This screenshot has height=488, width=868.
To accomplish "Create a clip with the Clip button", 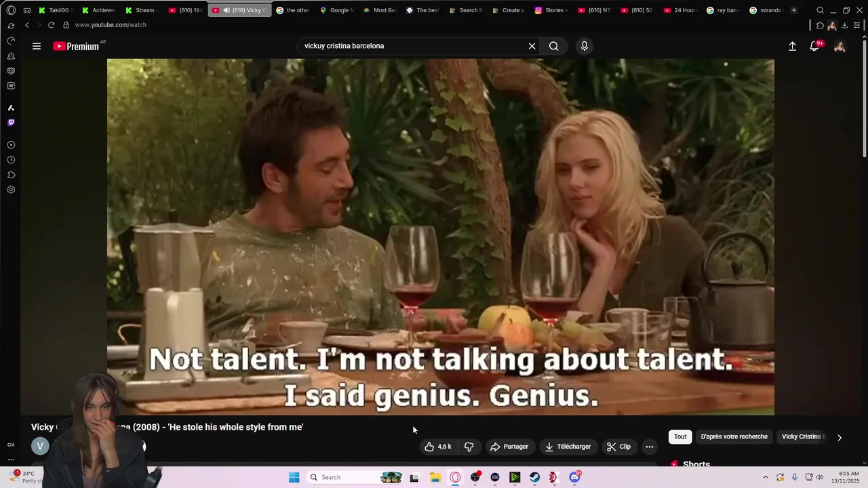I will pos(618,447).
